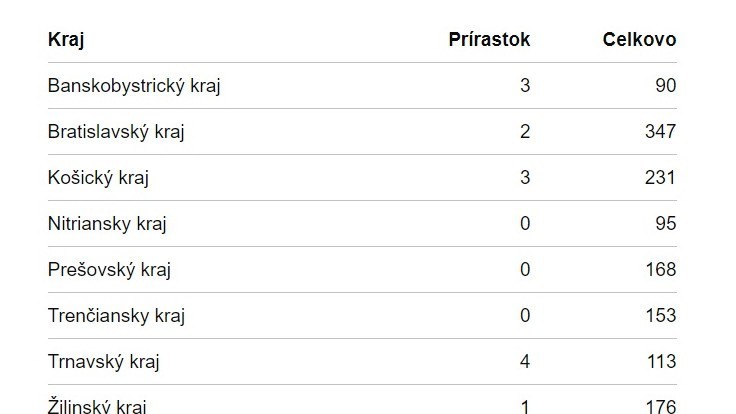Select the Žilinský kraj row label
The height and width of the screenshot is (414, 736).
[97, 406]
